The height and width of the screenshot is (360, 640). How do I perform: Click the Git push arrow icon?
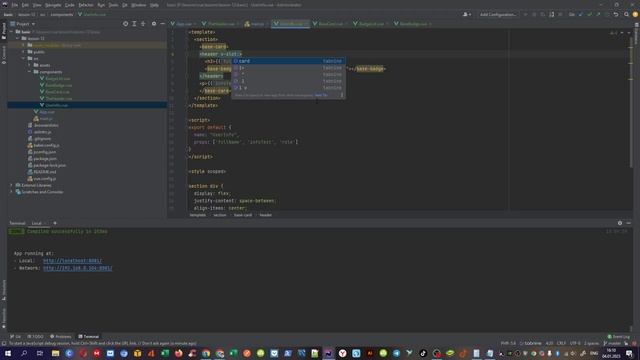click(598, 14)
